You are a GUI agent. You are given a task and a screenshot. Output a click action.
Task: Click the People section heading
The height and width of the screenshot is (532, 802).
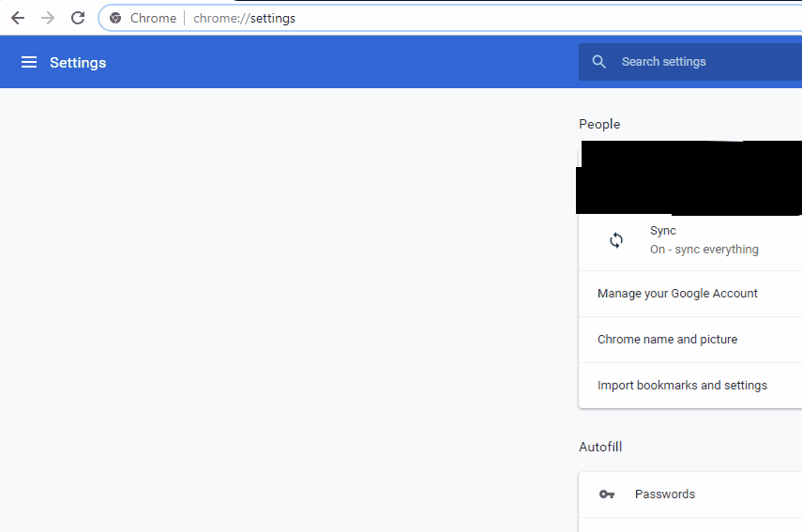tap(599, 124)
